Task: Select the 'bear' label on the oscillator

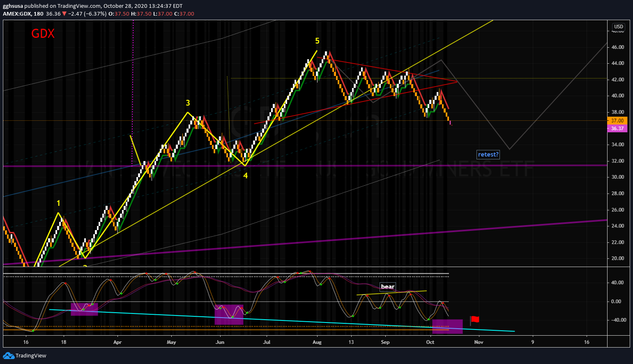Action: click(388, 287)
